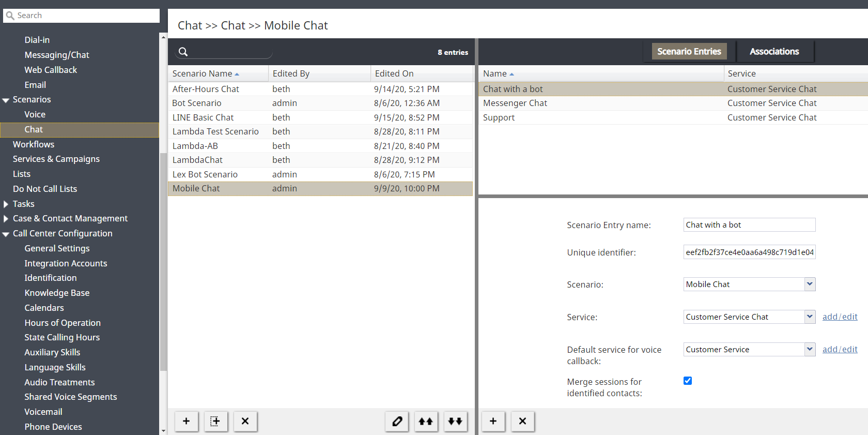Add a new scenario with the plus button
868x435 pixels.
point(187,421)
